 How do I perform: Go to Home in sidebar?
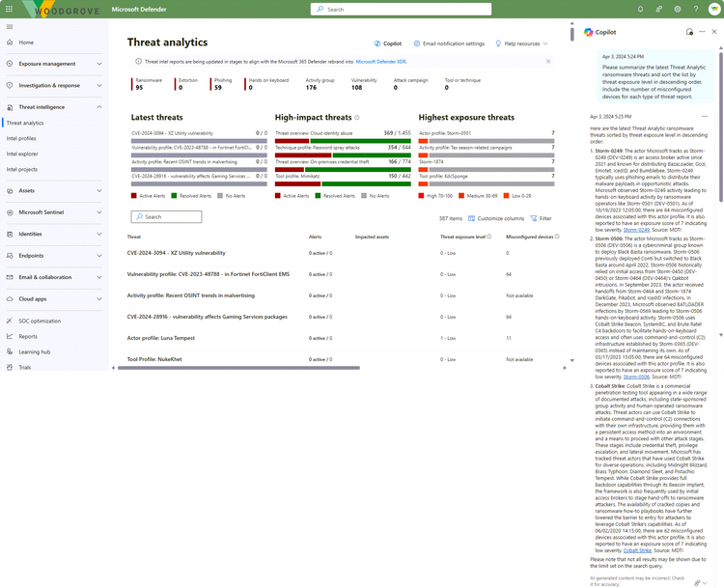point(26,42)
